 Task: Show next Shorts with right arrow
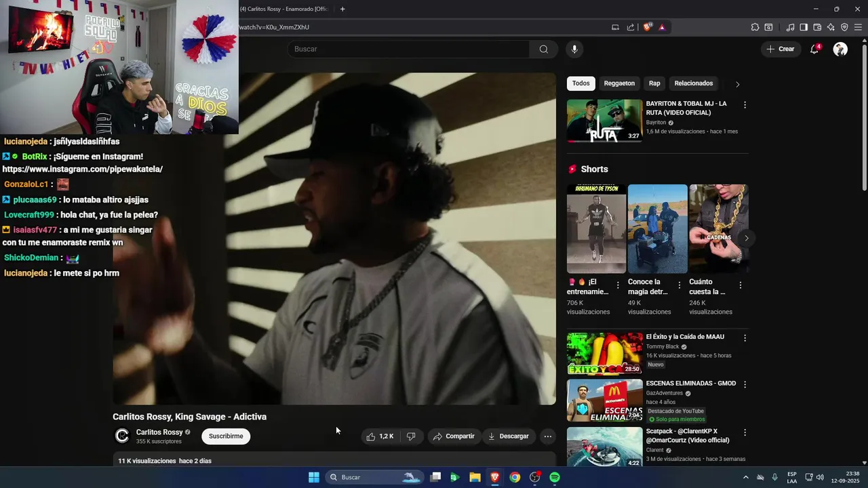click(x=746, y=238)
